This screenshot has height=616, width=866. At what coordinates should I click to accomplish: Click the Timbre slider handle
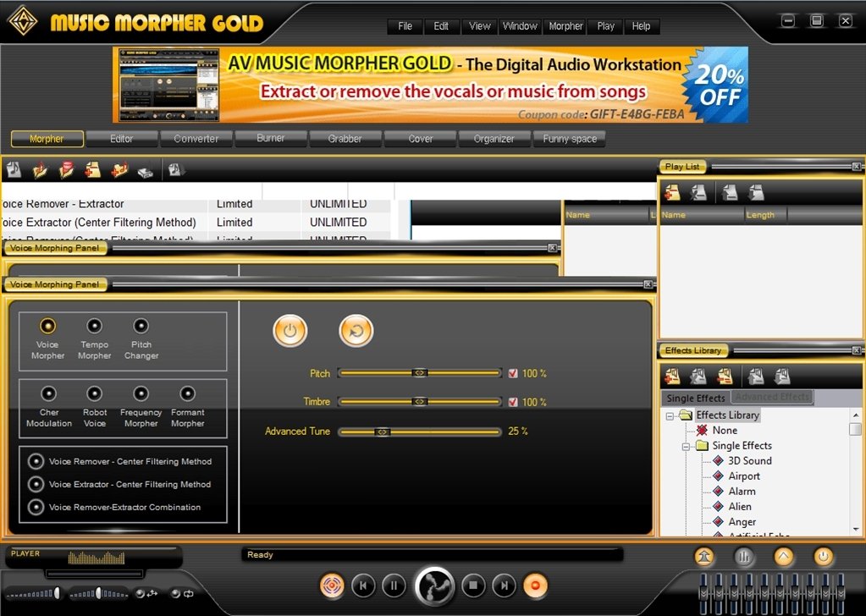coord(420,401)
